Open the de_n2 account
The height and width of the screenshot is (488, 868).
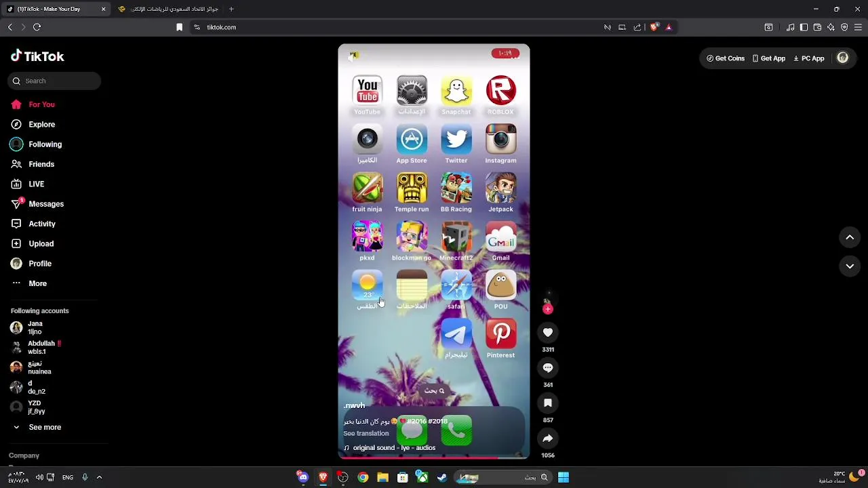(28, 387)
